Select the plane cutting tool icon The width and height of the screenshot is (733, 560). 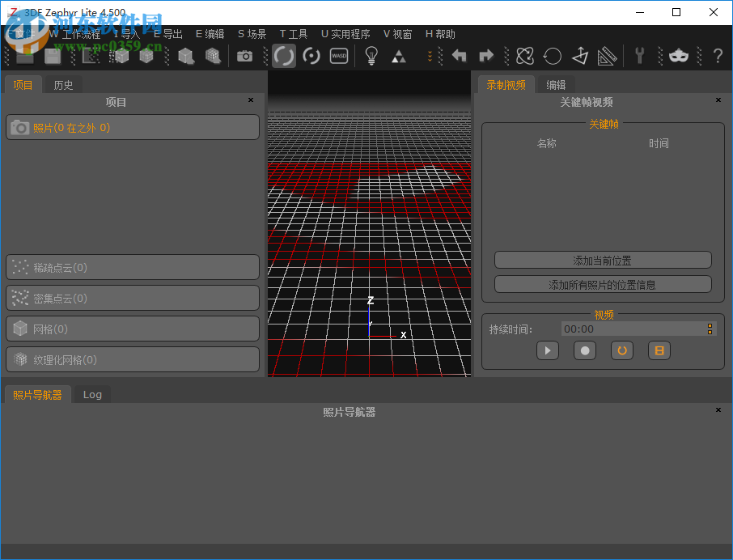[579, 56]
